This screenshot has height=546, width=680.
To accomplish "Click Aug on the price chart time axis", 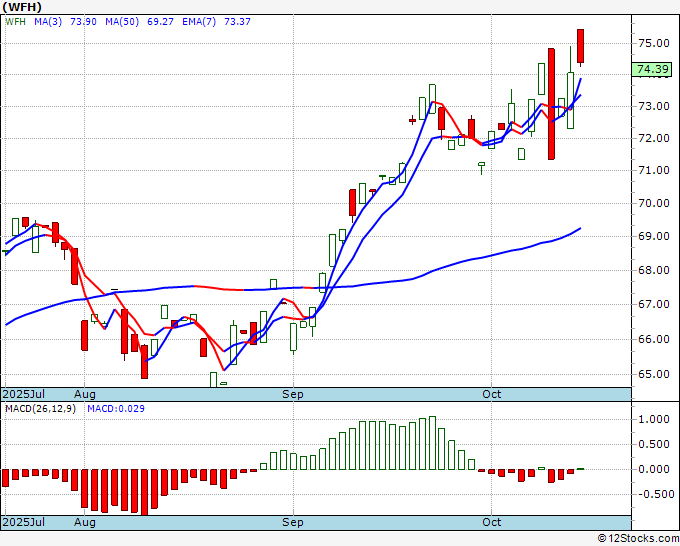I will click(x=85, y=394).
